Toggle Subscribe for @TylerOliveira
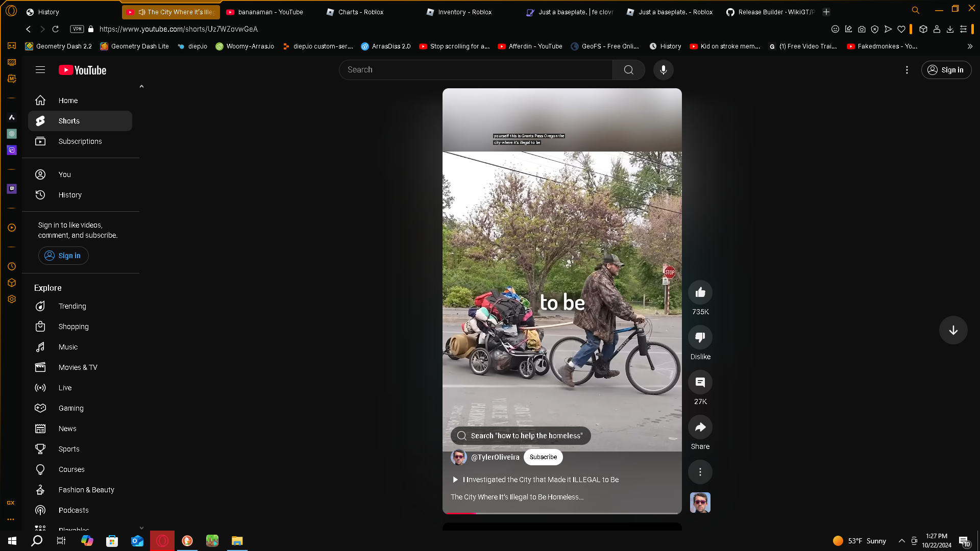Image resolution: width=980 pixels, height=551 pixels. [543, 457]
